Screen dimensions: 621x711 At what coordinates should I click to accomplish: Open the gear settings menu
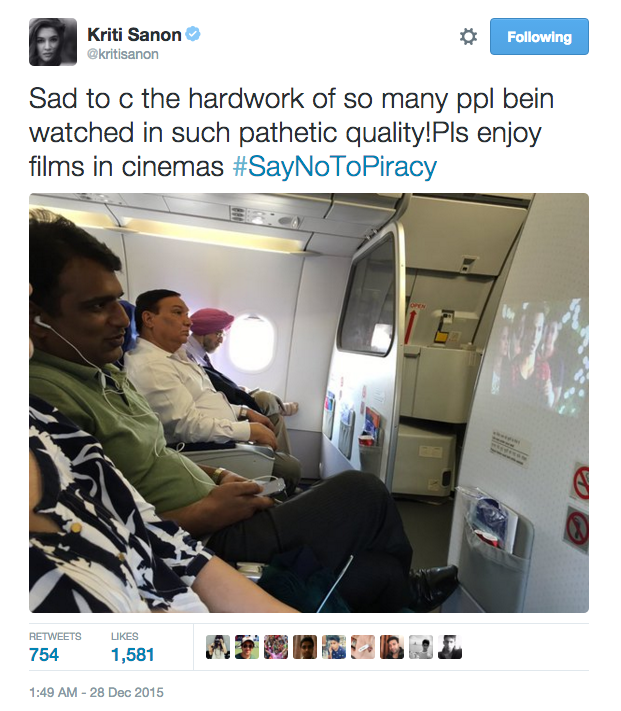pos(468,37)
